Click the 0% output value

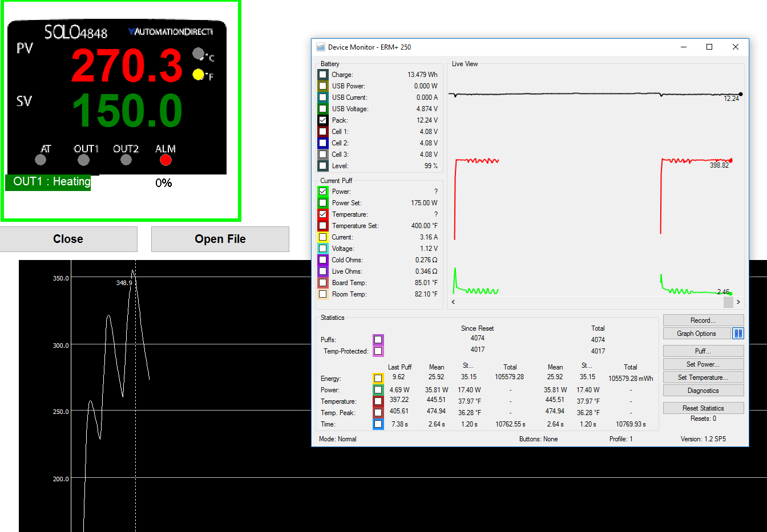pyautogui.click(x=164, y=183)
